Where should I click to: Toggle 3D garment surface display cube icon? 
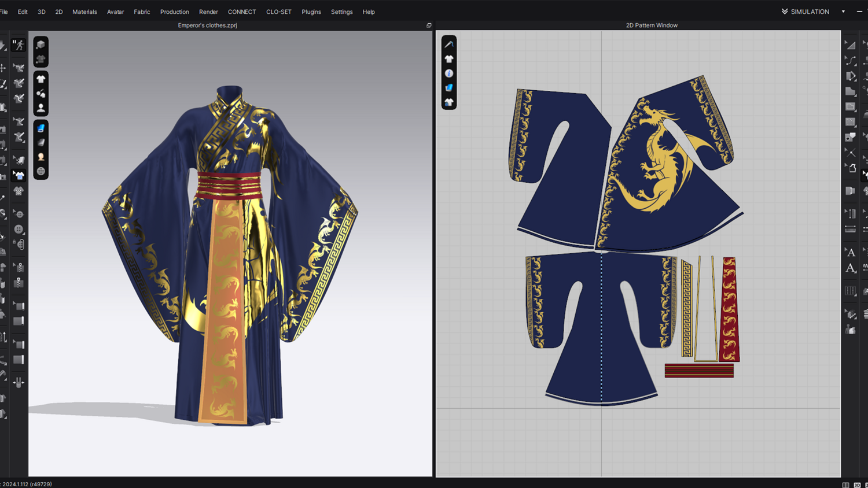point(41,45)
